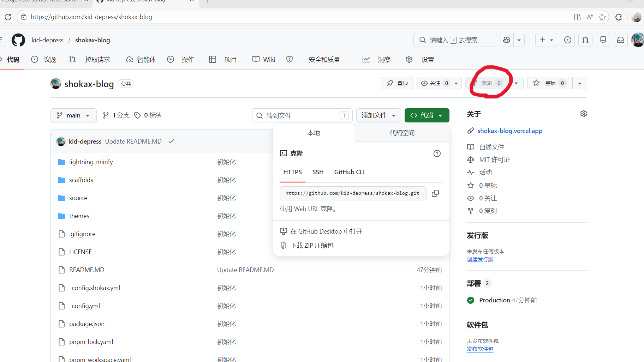Screen dimensions: 644x362
Task: Expand the fork options dropdown arrow
Action: (x=516, y=83)
